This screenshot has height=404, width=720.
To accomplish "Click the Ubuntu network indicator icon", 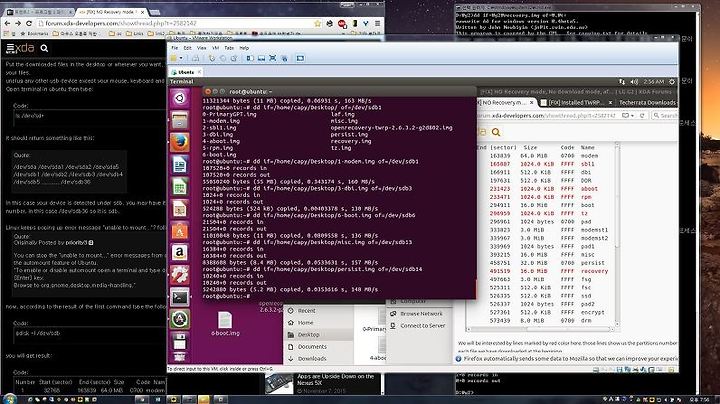I will [622, 81].
